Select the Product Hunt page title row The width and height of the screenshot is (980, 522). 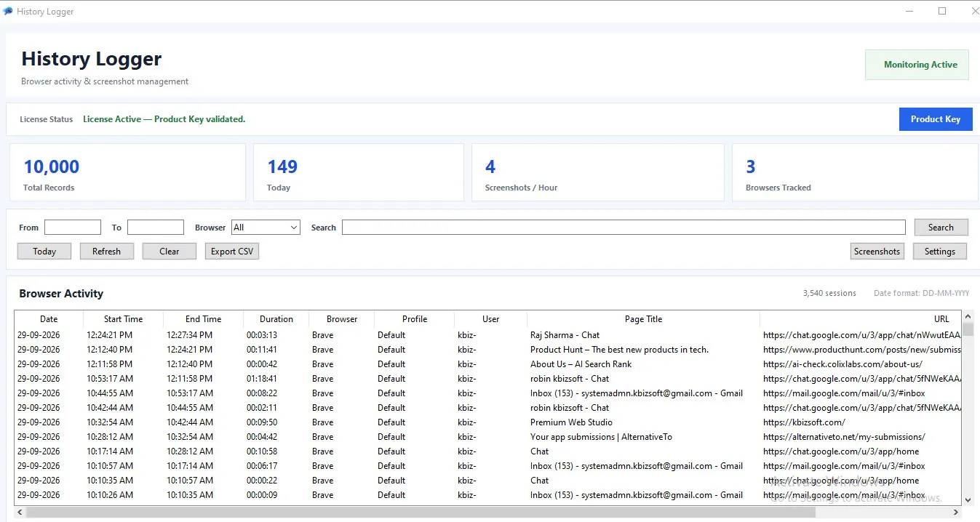tap(619, 350)
